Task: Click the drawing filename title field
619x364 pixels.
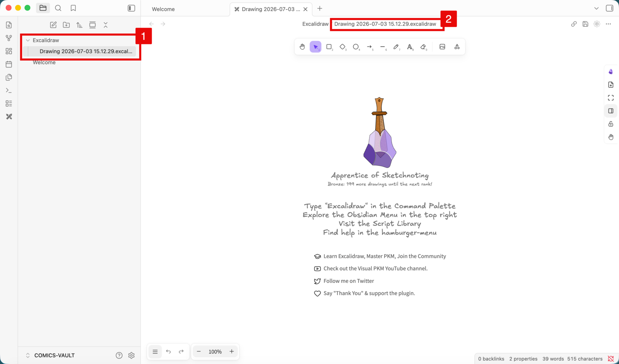Action: click(x=385, y=24)
